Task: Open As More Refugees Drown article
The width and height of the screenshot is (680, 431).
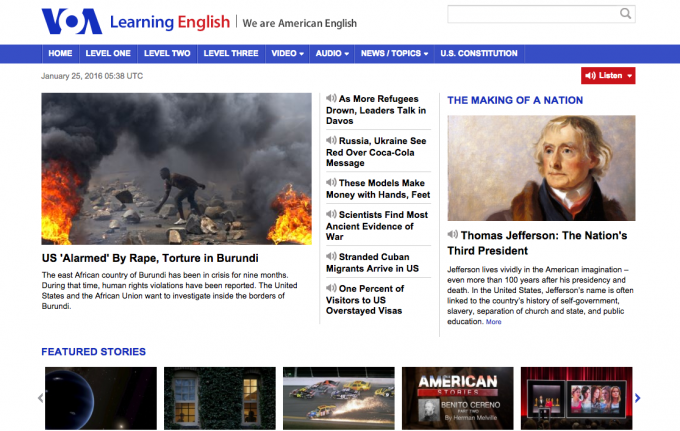Action: pyautogui.click(x=376, y=110)
